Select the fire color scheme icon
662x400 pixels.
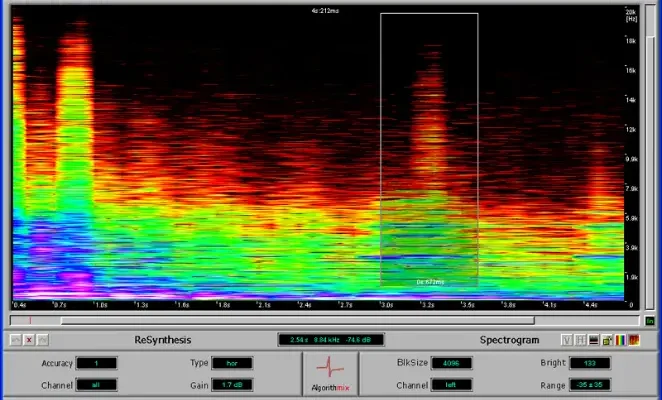(x=634, y=340)
